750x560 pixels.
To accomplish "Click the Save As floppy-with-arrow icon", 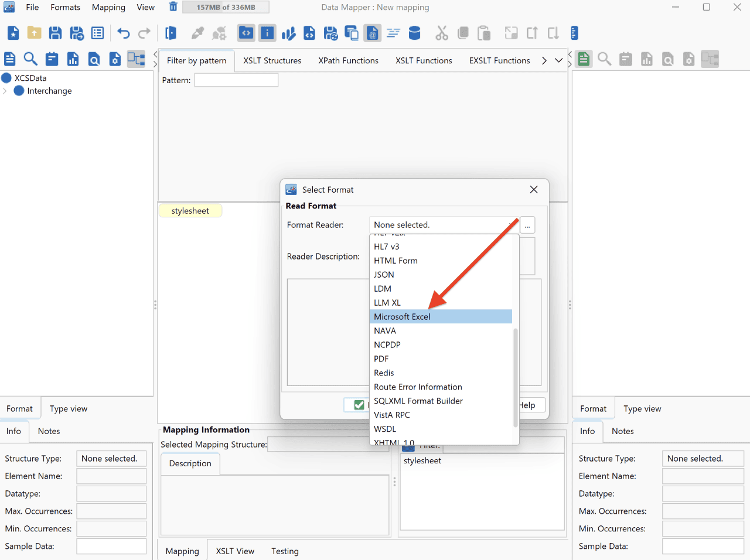I will (x=77, y=33).
